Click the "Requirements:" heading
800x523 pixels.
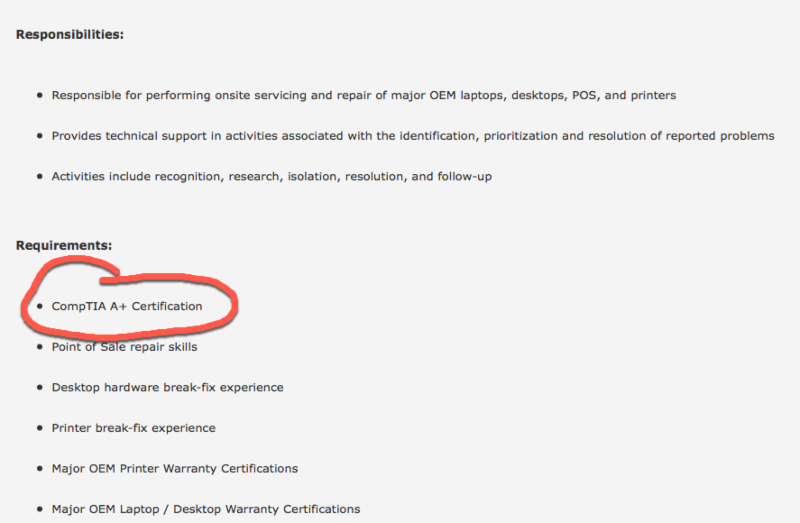(64, 245)
